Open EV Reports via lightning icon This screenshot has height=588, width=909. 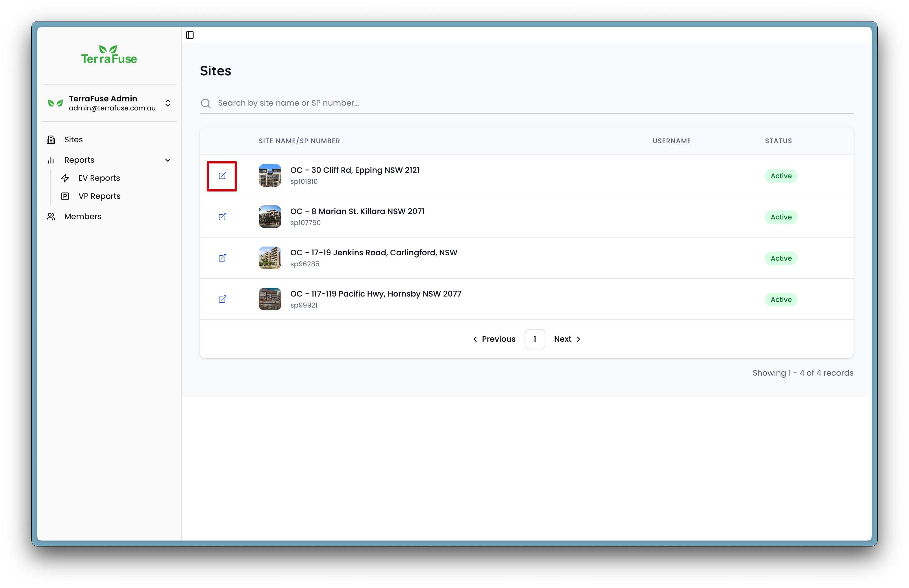tap(65, 178)
